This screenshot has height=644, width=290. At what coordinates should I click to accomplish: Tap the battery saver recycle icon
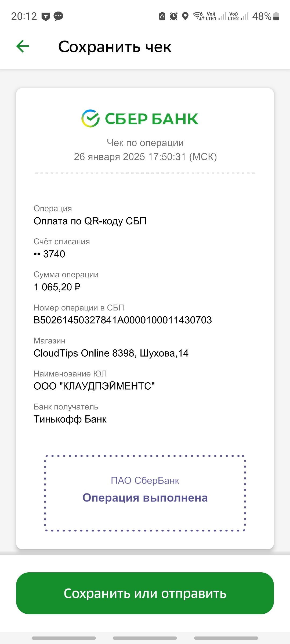(x=162, y=16)
